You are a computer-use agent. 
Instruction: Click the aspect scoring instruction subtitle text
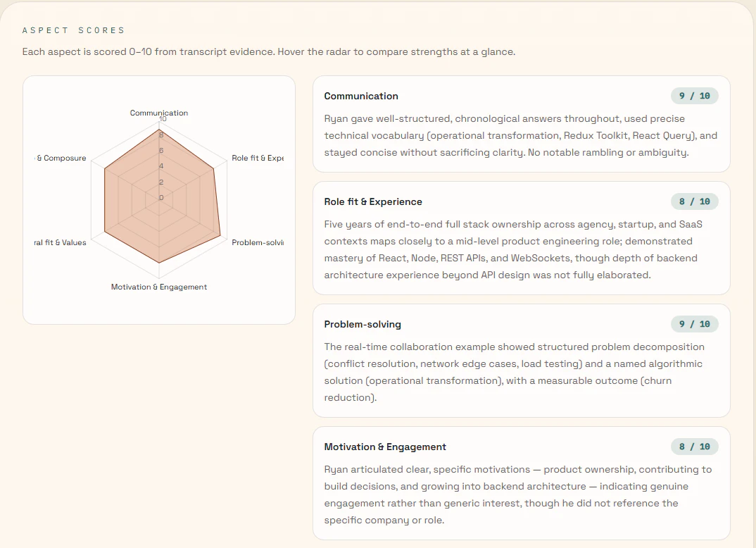pos(269,51)
